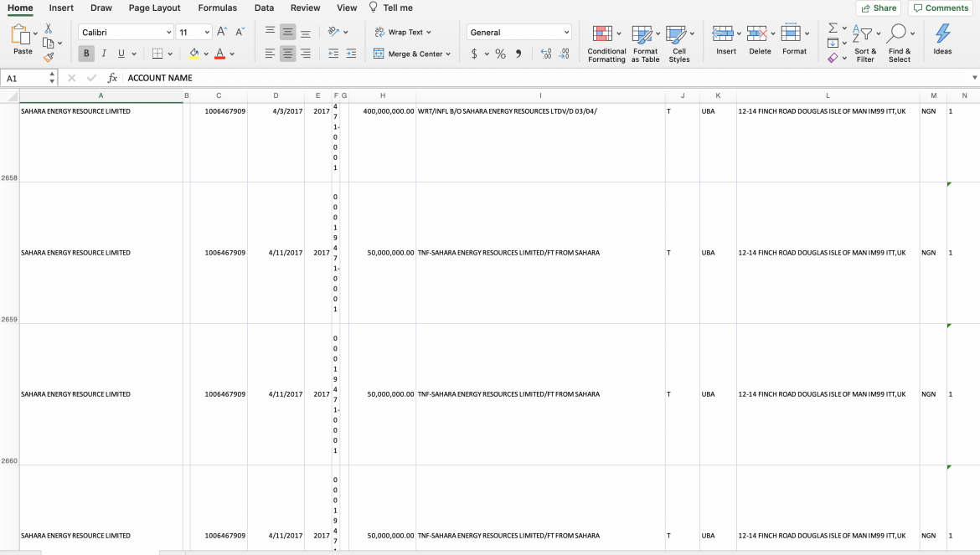Increase font size with large A
980x555 pixels.
pyautogui.click(x=221, y=32)
